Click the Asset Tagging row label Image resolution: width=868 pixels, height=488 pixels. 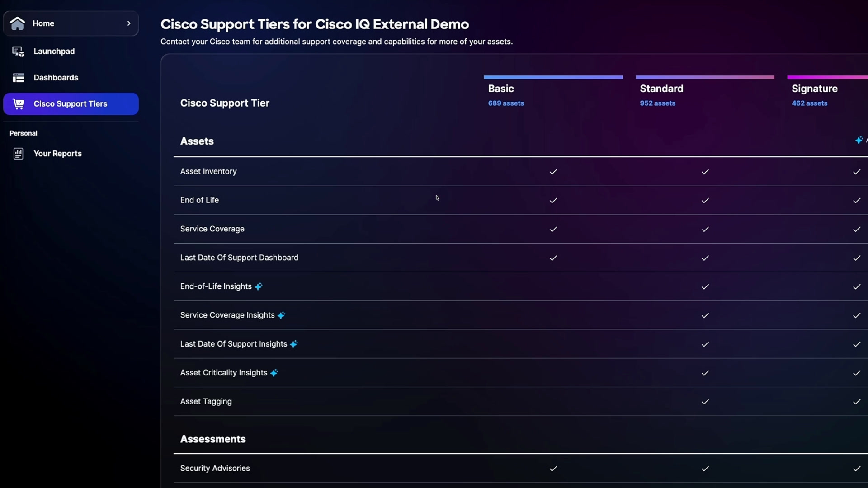(206, 402)
